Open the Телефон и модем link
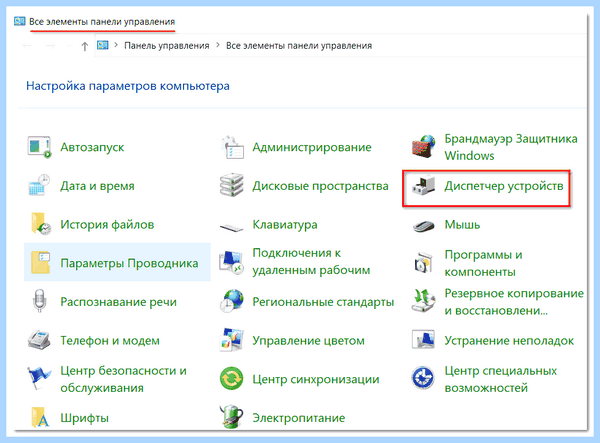This screenshot has height=443, width=600. tap(110, 340)
